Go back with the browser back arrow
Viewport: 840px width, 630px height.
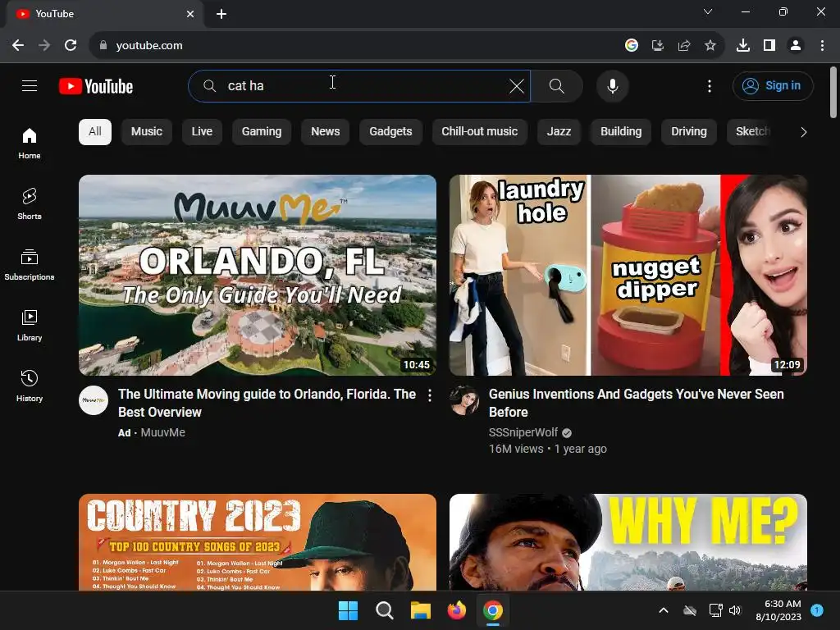point(18,46)
